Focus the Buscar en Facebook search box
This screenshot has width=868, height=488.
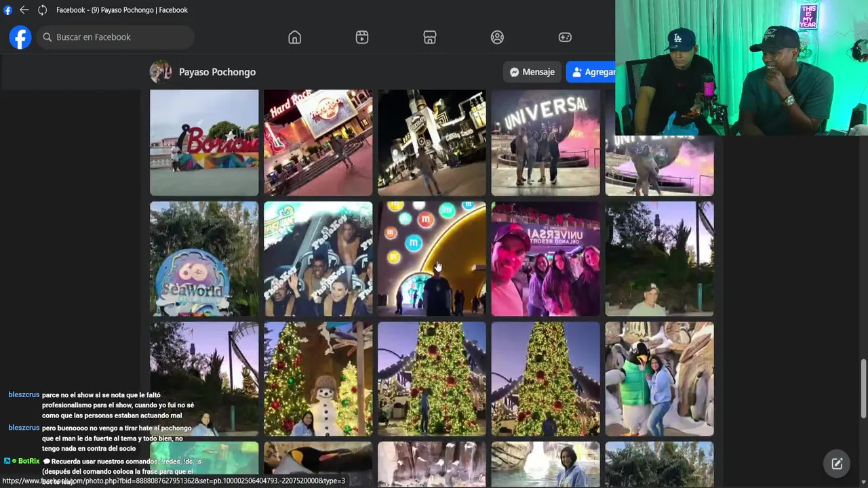tap(115, 37)
